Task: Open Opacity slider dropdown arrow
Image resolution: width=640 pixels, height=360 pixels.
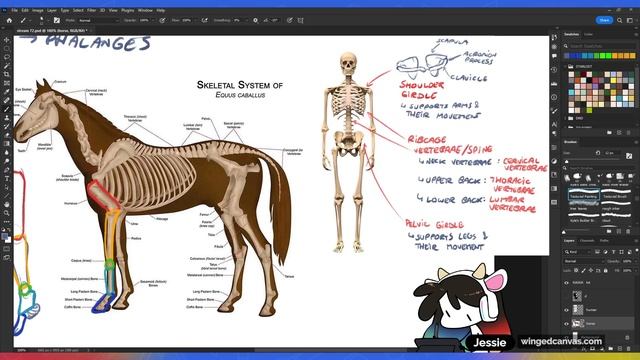Action: [154, 20]
